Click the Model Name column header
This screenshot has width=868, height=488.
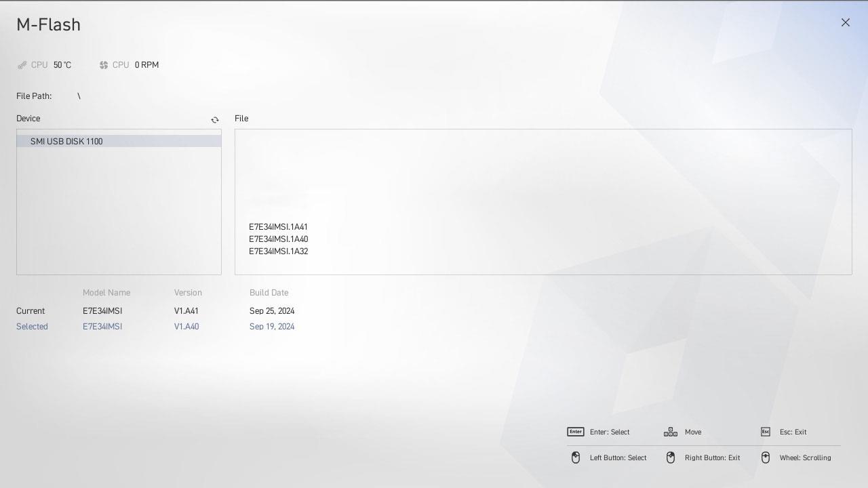coord(106,293)
